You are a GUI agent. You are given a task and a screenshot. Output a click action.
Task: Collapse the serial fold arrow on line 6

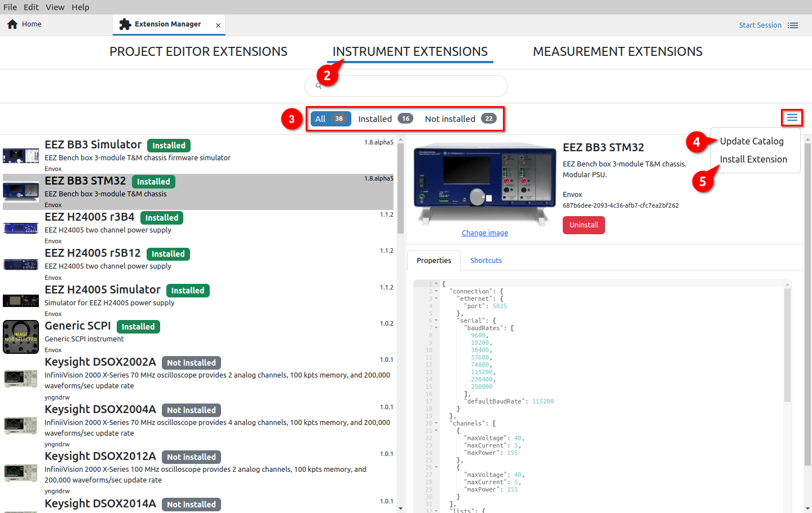436,321
